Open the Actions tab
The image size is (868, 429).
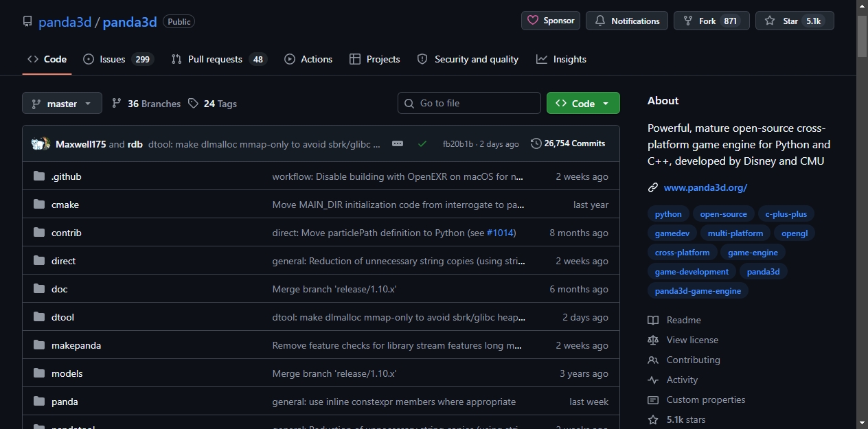click(308, 59)
